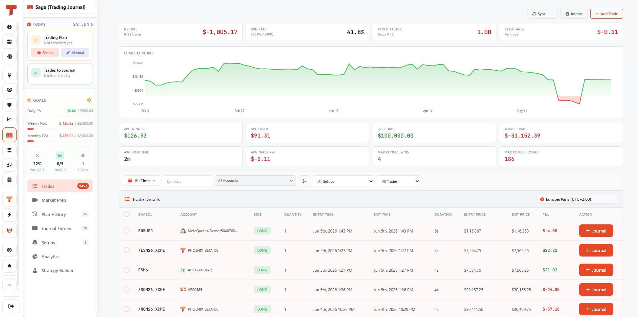
Task: Open the shield icon in sidebar
Action: pos(9,105)
